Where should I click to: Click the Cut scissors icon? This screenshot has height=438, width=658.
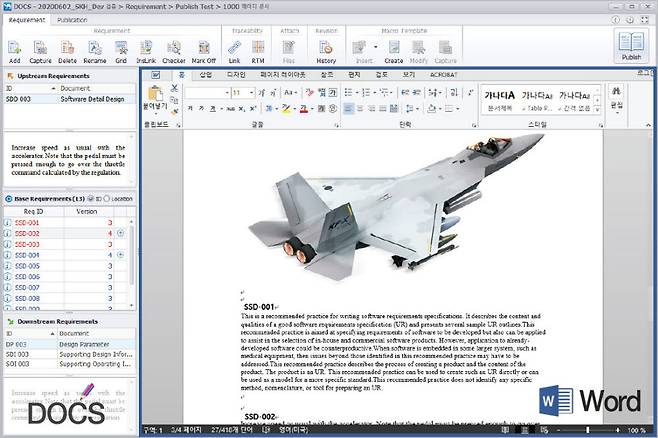click(174, 88)
